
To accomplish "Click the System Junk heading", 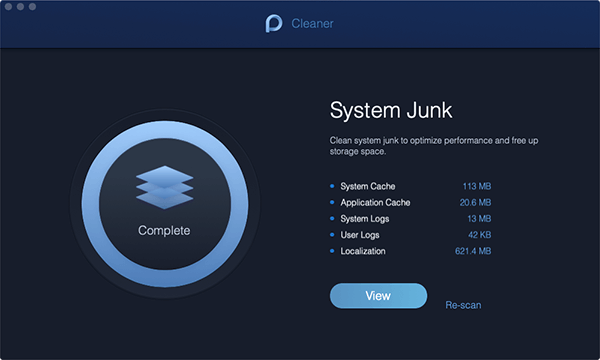I will [x=391, y=111].
